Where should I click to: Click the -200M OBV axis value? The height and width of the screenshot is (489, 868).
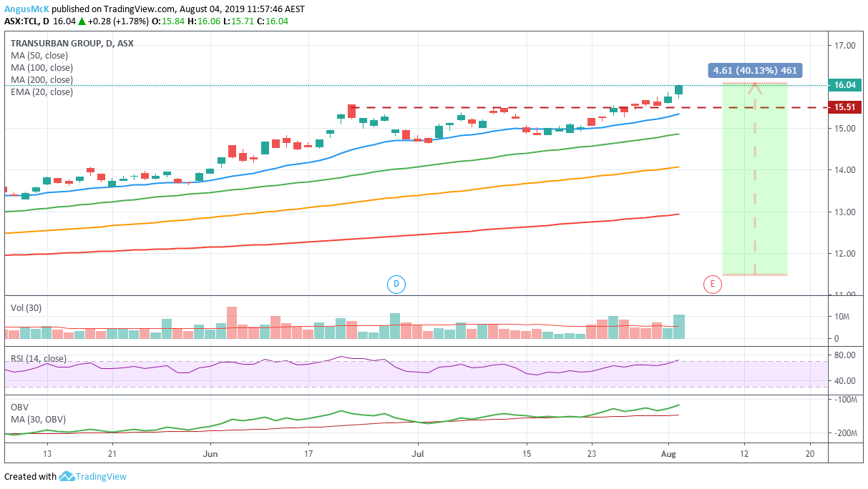coord(847,433)
